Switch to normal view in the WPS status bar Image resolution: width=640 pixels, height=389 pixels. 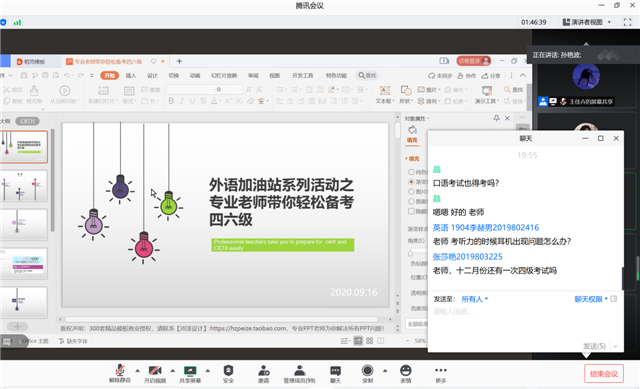coord(358,341)
